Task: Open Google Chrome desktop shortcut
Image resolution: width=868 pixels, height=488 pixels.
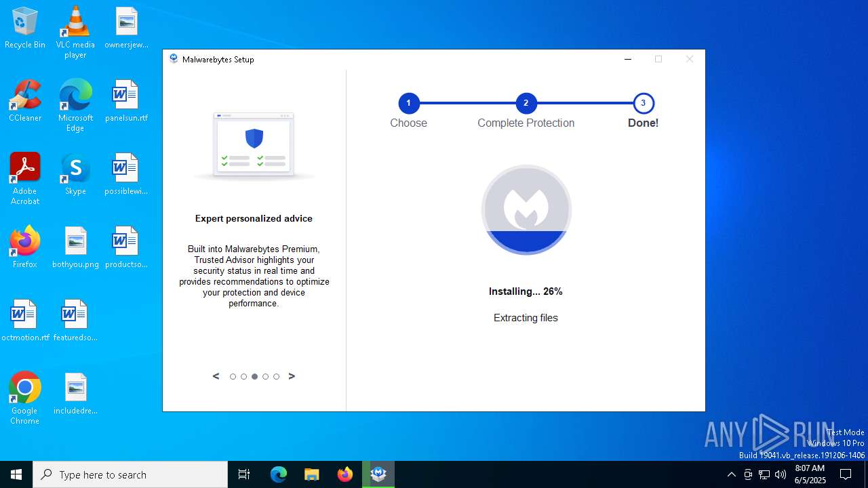Action: point(25,398)
